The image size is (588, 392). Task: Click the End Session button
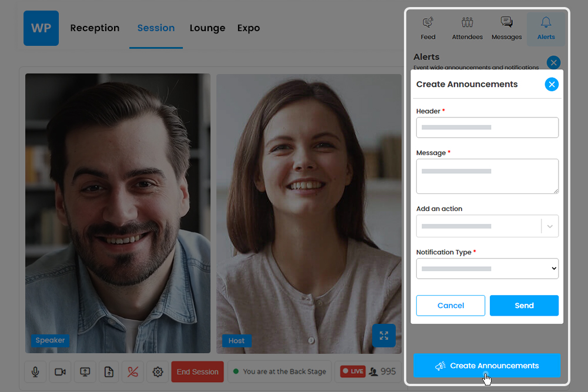(x=198, y=371)
